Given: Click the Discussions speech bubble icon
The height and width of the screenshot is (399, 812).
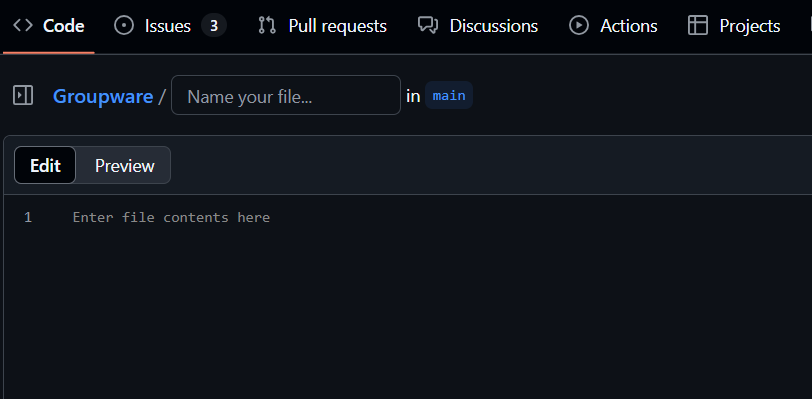Looking at the screenshot, I should click(x=428, y=25).
